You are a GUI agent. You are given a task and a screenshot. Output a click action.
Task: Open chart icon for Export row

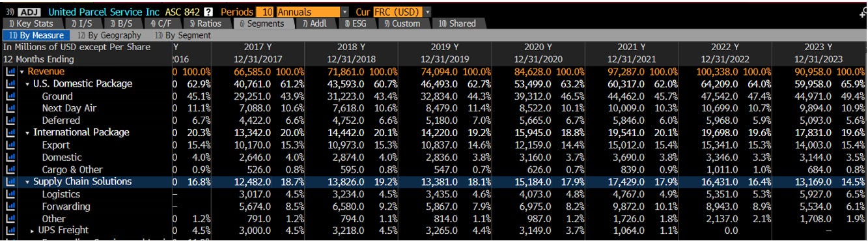point(10,145)
